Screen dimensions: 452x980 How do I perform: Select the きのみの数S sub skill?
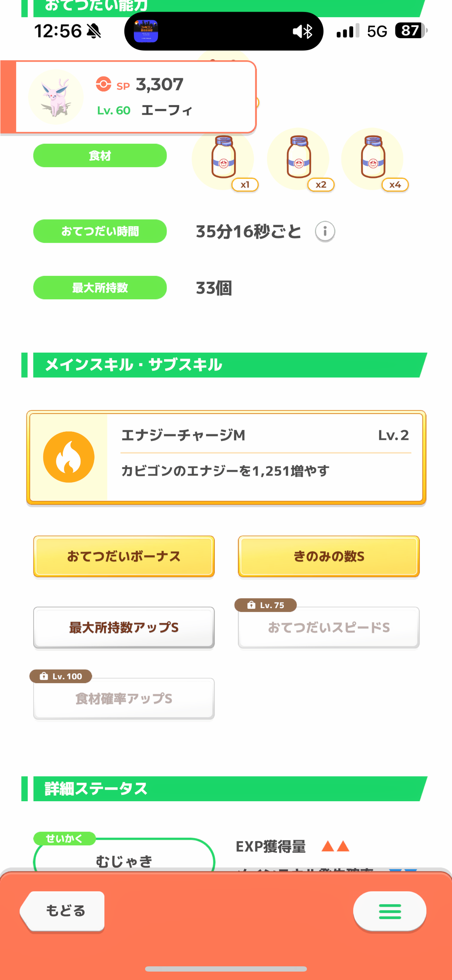(329, 556)
